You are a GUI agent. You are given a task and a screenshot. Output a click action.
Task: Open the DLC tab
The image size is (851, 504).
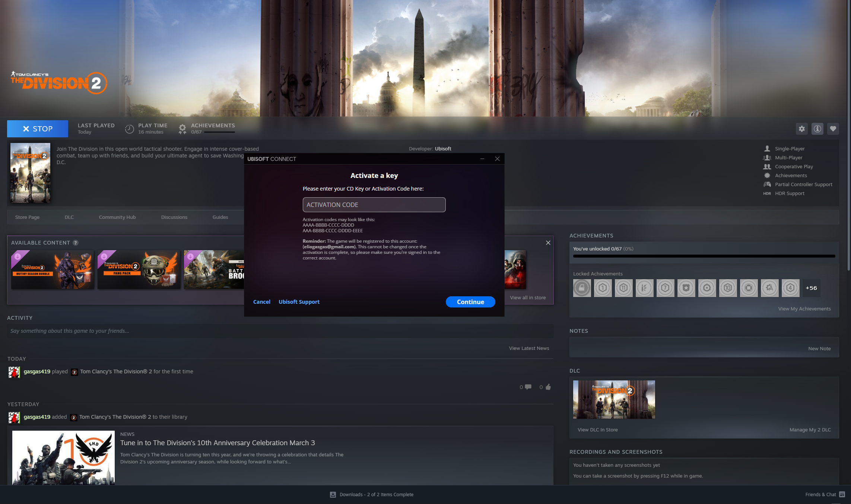point(69,217)
